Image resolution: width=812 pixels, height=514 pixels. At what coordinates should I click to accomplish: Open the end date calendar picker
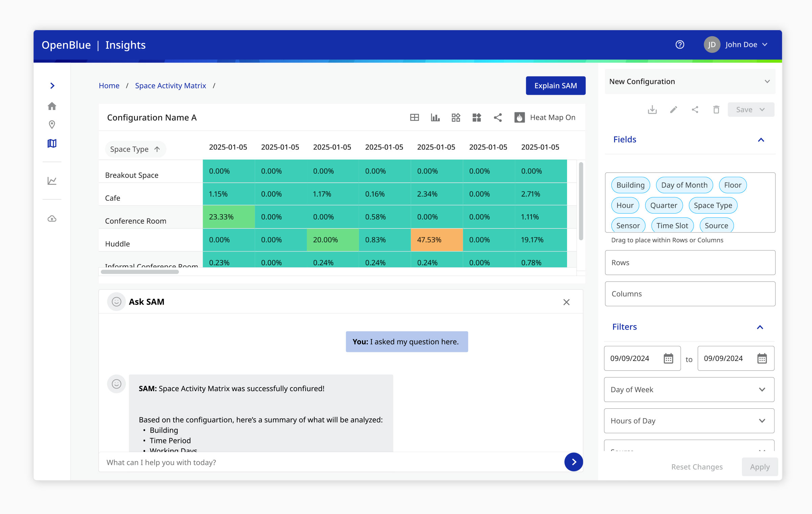(762, 358)
